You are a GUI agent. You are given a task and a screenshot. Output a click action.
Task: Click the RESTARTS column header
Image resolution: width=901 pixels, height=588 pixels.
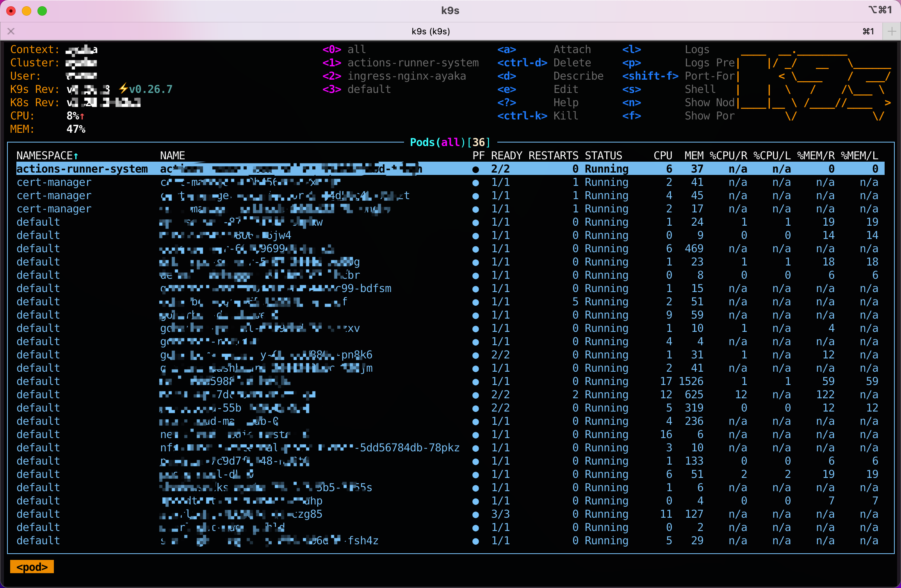point(553,156)
